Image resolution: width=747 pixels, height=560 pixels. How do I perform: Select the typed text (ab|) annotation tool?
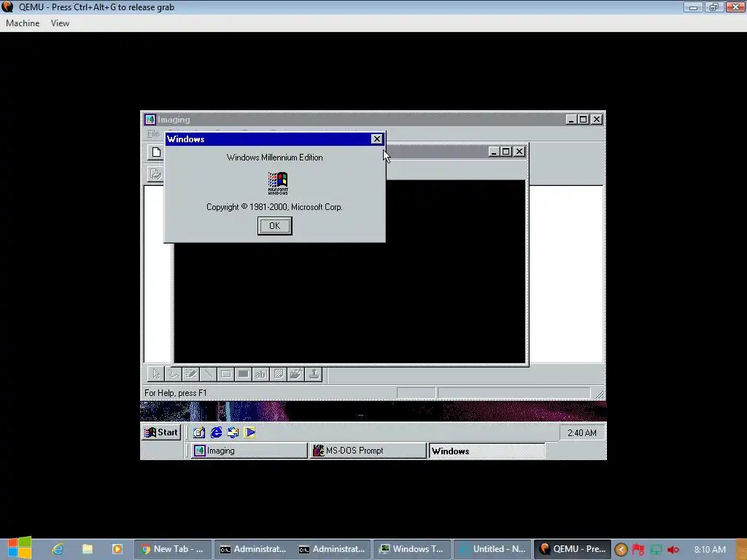tap(260, 374)
